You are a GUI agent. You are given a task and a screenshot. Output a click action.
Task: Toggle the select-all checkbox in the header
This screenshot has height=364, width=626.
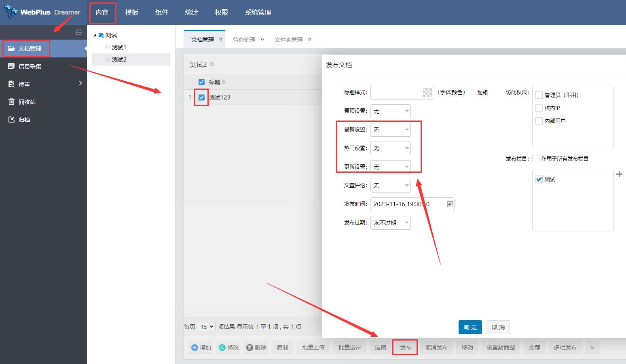pyautogui.click(x=201, y=82)
